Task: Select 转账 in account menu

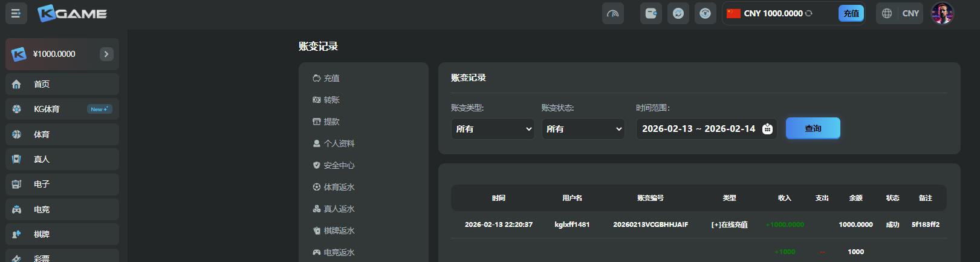Action: tap(331, 100)
